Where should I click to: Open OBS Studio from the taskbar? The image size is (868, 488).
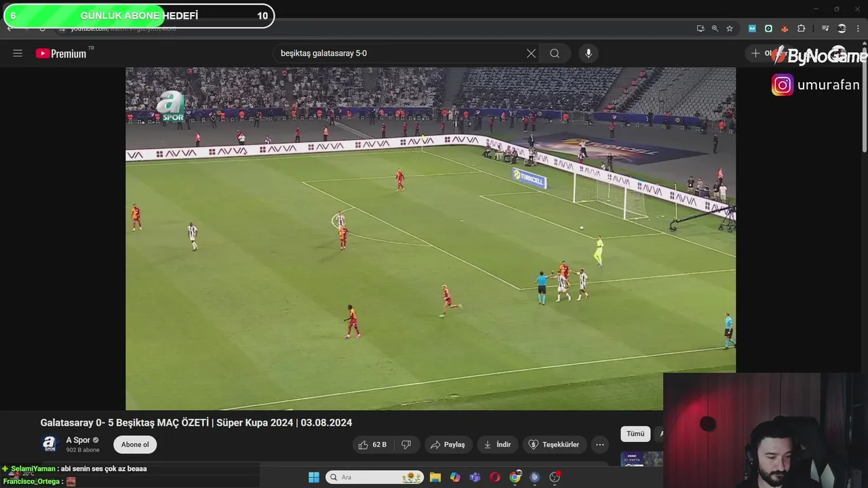pos(555,477)
